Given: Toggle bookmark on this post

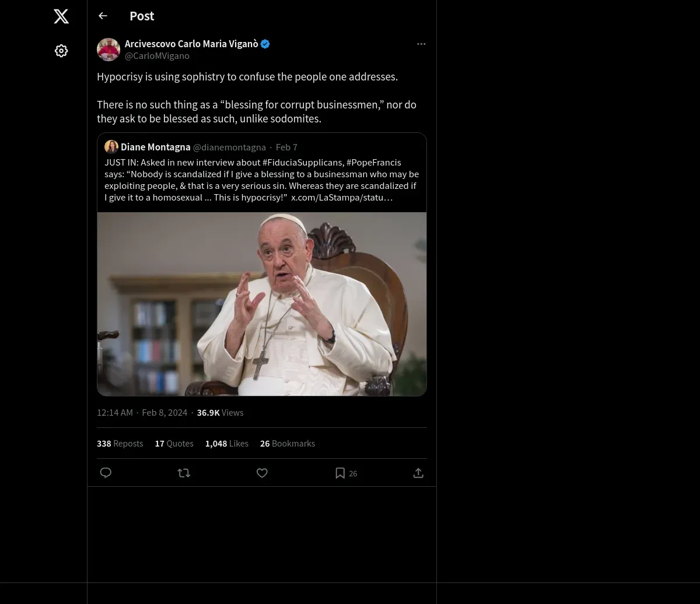Looking at the screenshot, I should tap(340, 473).
